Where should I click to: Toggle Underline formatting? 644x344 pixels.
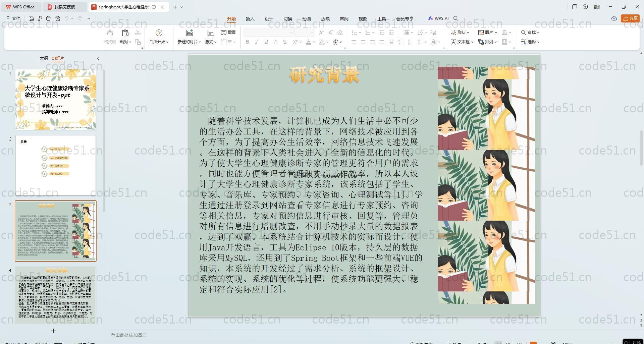pyautogui.click(x=266, y=42)
